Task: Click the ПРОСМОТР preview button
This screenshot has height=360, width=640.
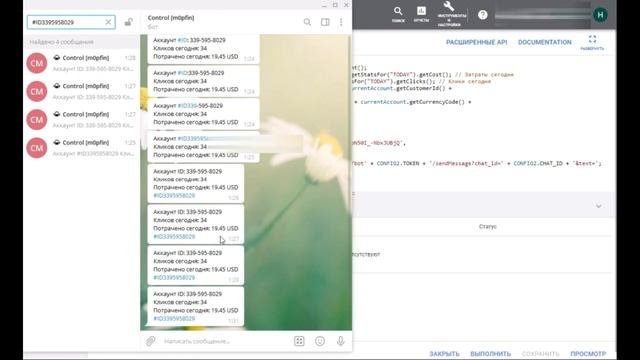Action: click(x=588, y=353)
